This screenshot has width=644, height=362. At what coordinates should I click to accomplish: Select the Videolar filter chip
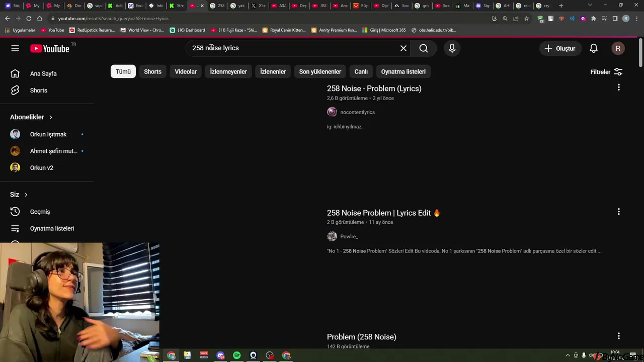click(186, 71)
